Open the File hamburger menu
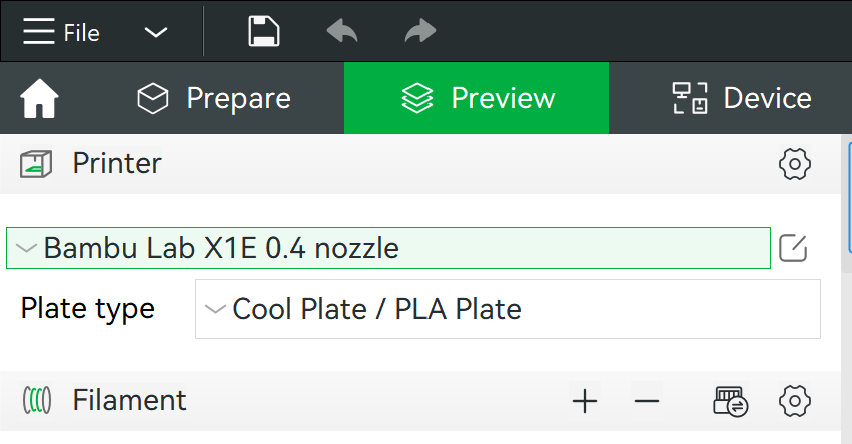852x444 pixels. (60, 32)
